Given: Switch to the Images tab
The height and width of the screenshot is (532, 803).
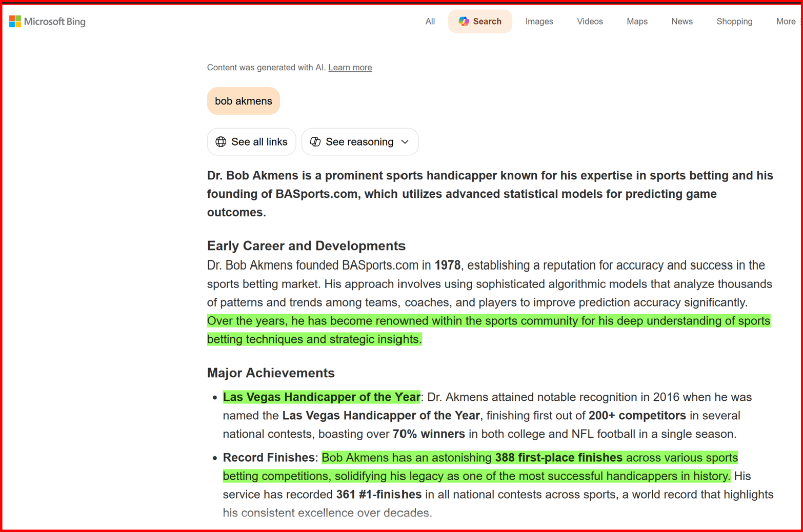Looking at the screenshot, I should tap(539, 22).
